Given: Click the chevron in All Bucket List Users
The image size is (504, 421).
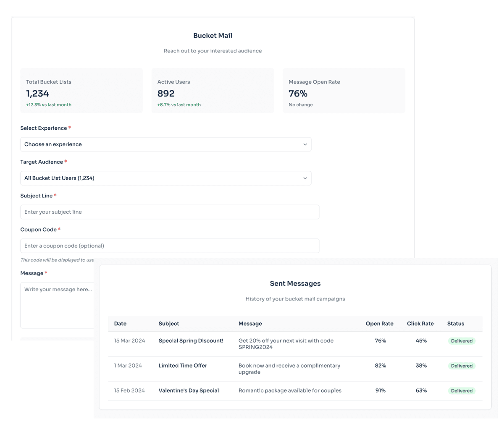Looking at the screenshot, I should (305, 178).
